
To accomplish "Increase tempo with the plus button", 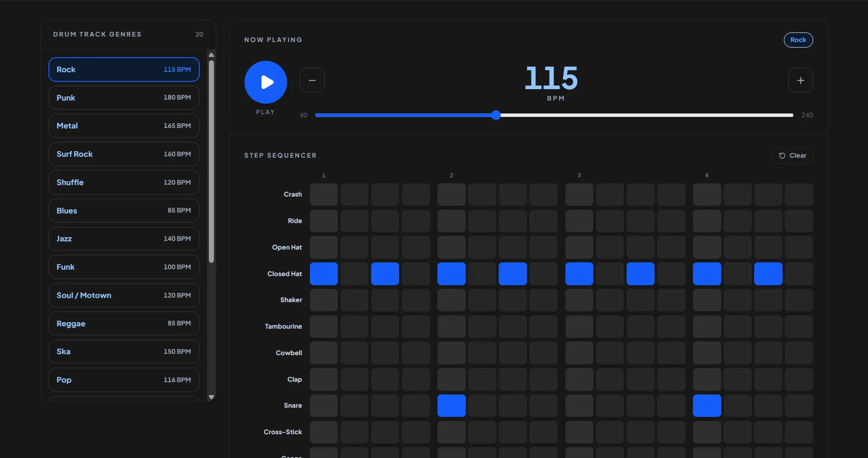I will tap(800, 80).
